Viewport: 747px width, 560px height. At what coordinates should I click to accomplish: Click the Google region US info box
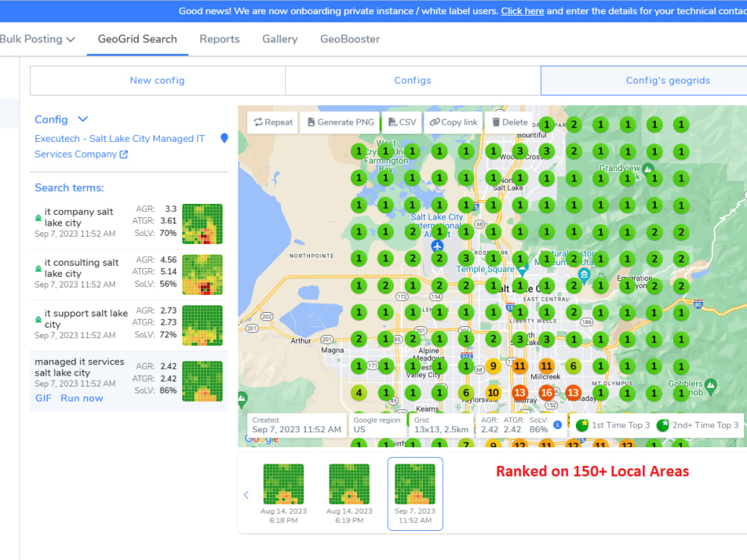[378, 425]
